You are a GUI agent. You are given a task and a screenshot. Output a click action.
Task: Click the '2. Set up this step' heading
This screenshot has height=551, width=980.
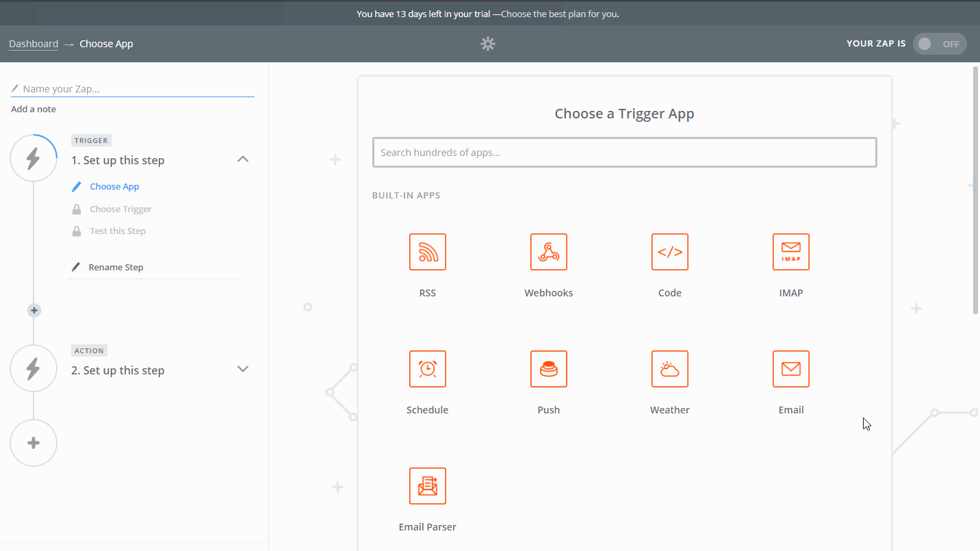118,370
